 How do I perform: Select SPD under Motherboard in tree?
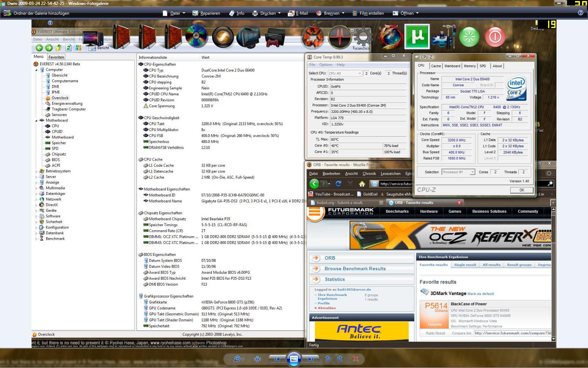55,149
